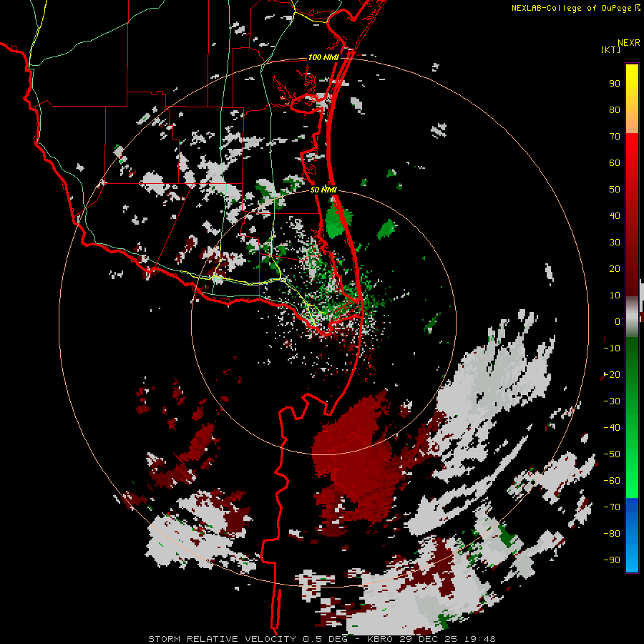Click the 20 value on the velocity scale

pos(615,268)
